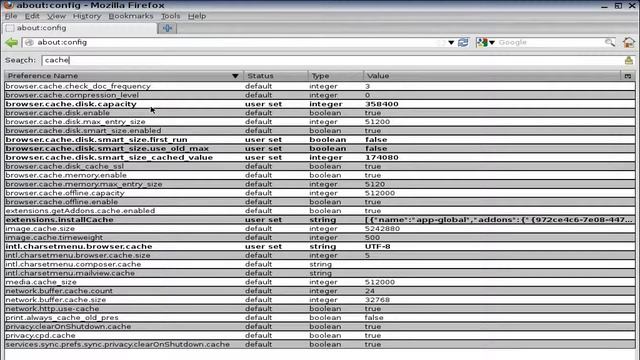Sort by Status column header
This screenshot has height=360, width=640.
coord(276,76)
